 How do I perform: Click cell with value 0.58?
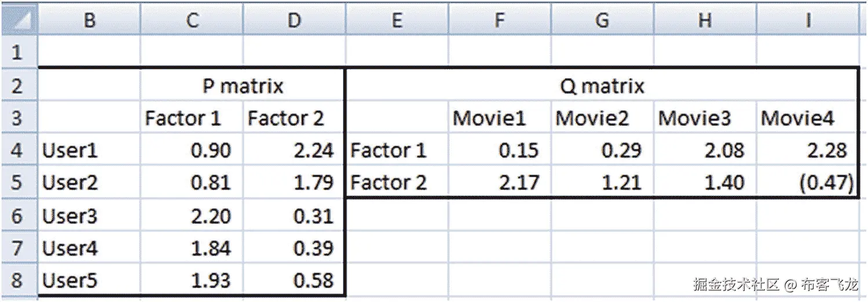click(x=294, y=281)
